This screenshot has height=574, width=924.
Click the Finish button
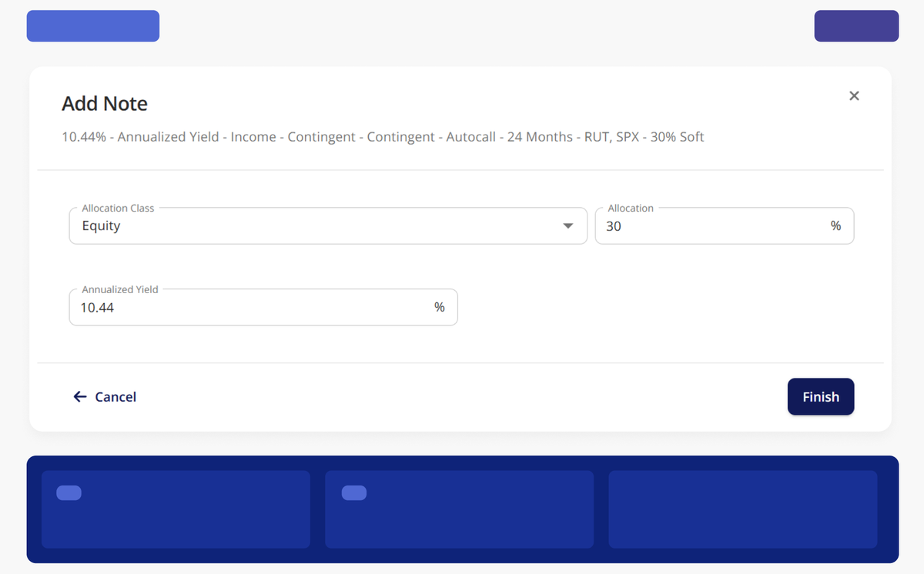pyautogui.click(x=821, y=397)
